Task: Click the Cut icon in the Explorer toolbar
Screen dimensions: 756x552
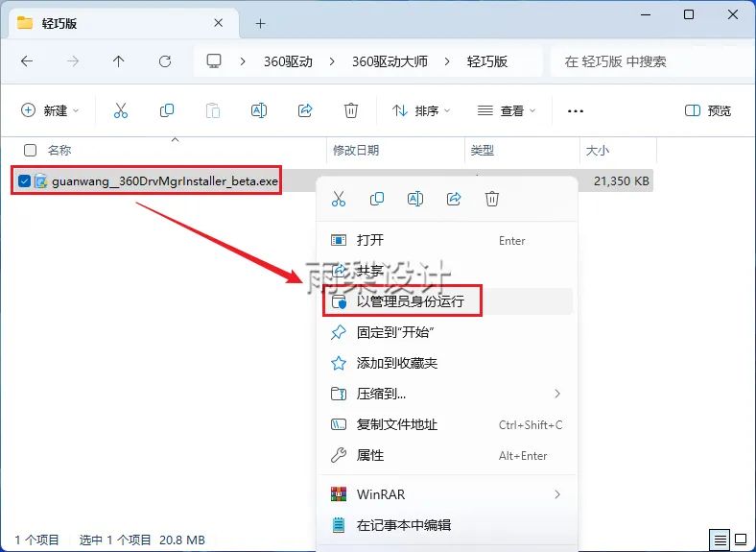Action: (x=121, y=110)
